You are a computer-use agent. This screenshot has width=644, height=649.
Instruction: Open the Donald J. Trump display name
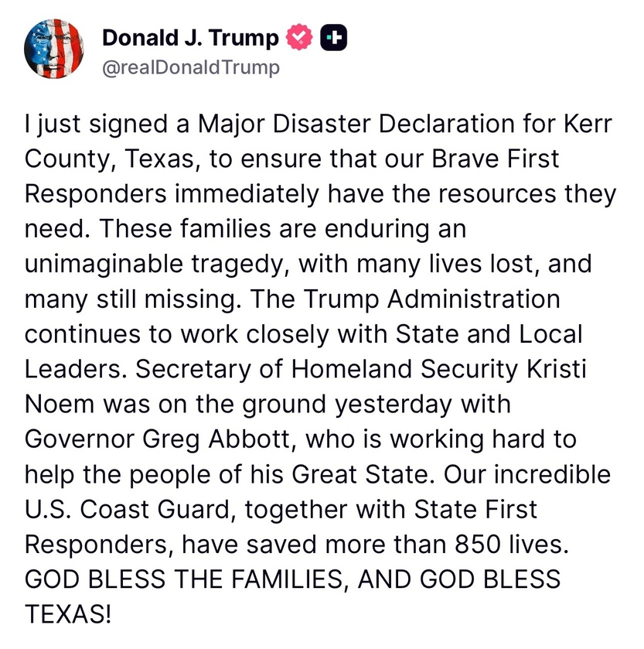(x=190, y=38)
